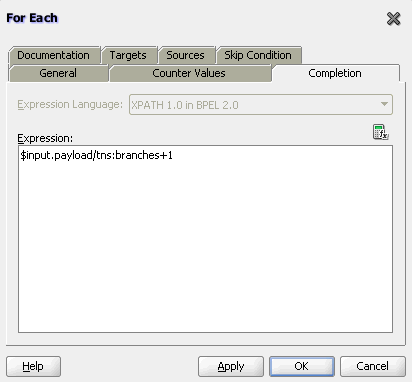Confirm the dialog with OK

coord(302,366)
